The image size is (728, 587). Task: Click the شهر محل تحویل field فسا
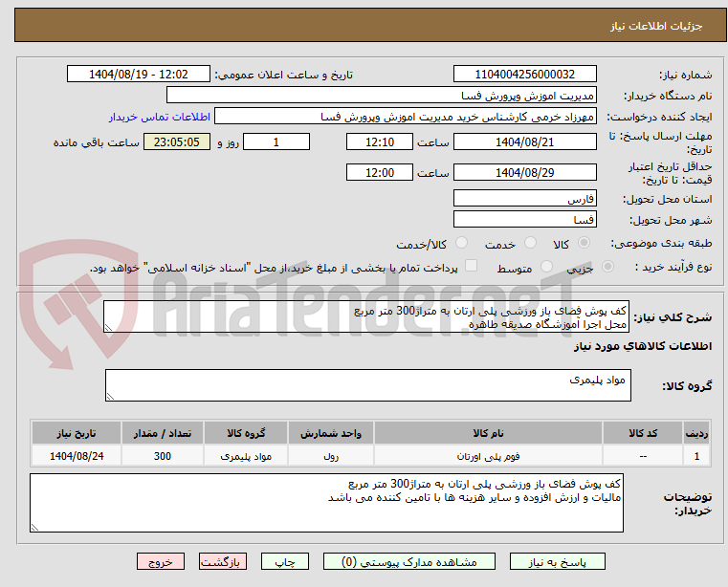point(524,219)
